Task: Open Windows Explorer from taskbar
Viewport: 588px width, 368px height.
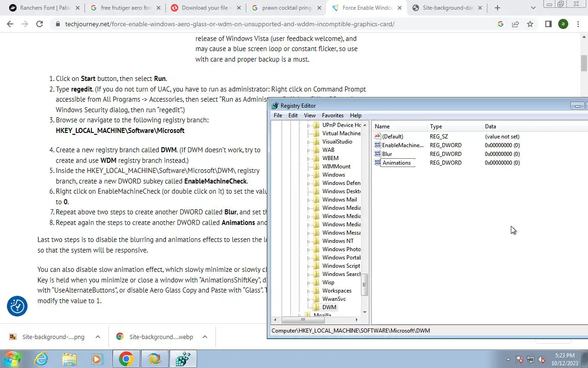Action: 69,359
